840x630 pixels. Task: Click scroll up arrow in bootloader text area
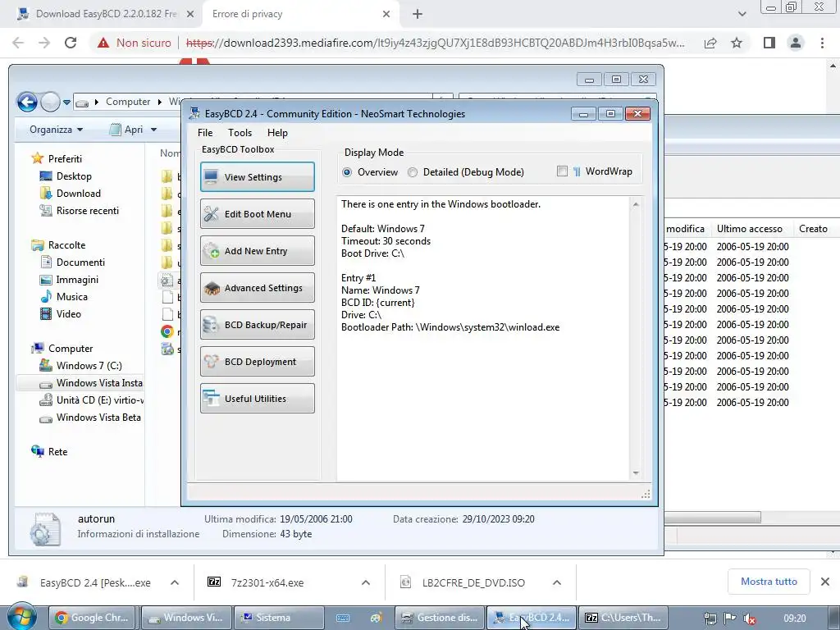coord(636,204)
